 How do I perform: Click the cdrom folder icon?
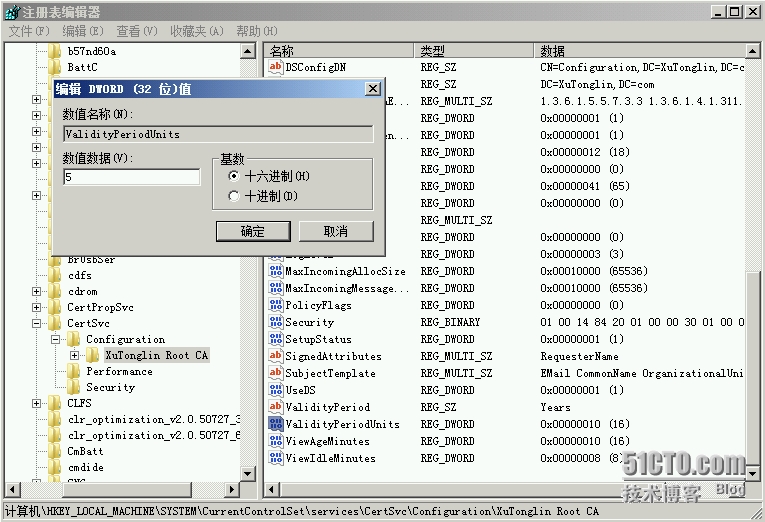[x=55, y=291]
